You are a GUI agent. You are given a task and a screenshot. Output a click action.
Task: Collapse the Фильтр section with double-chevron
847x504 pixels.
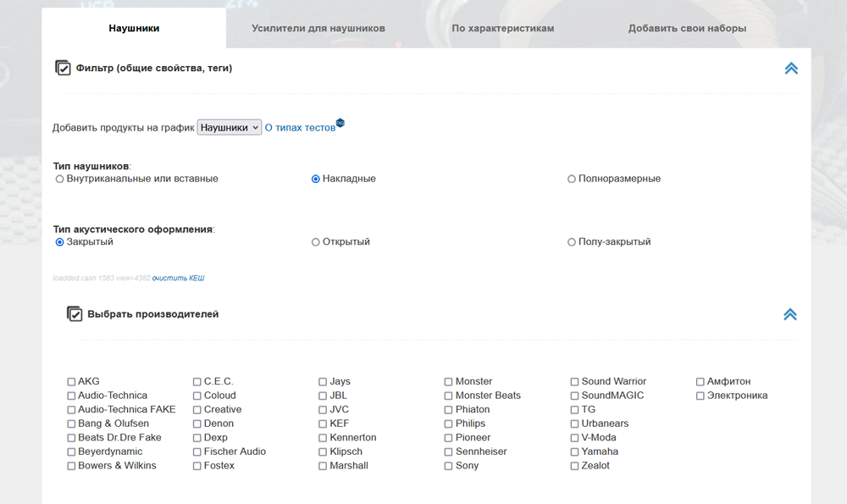point(791,68)
